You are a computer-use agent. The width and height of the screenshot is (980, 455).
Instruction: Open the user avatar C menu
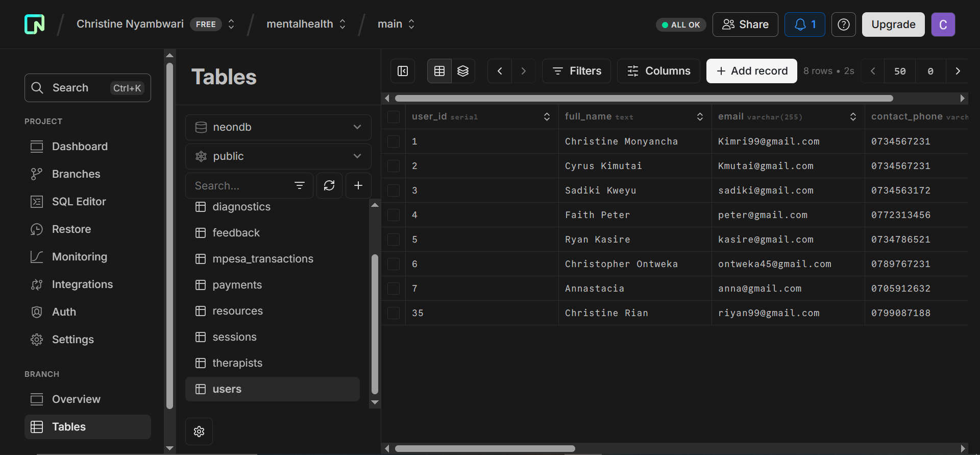click(x=943, y=25)
